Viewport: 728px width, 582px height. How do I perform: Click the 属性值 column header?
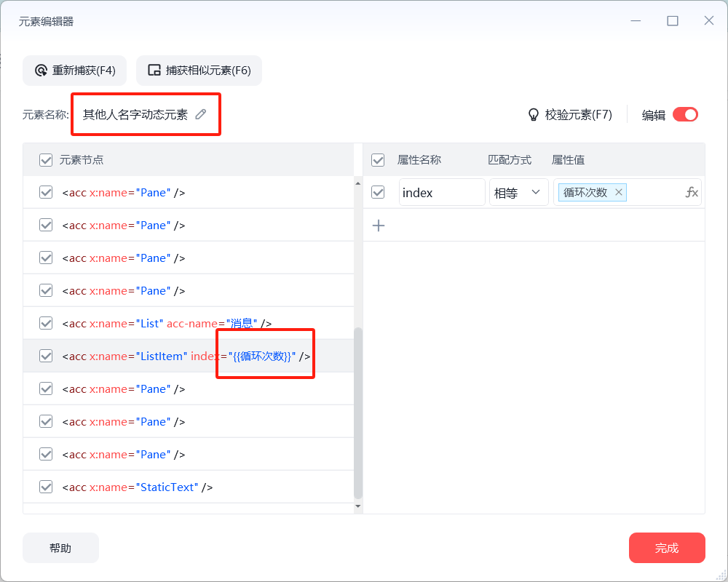click(x=568, y=160)
